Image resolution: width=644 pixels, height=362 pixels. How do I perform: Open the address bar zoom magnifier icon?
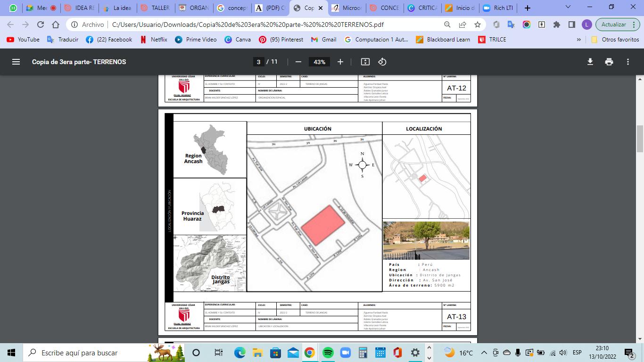447,25
